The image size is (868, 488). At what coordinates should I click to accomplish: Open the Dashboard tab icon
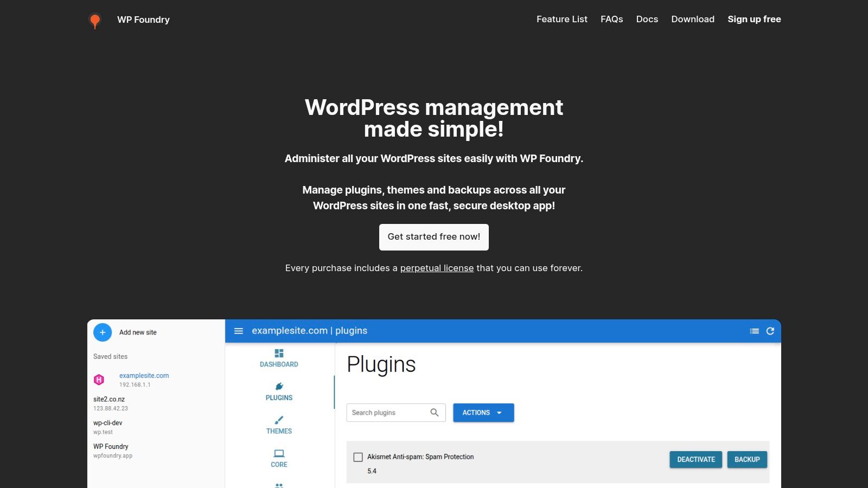pyautogui.click(x=279, y=353)
